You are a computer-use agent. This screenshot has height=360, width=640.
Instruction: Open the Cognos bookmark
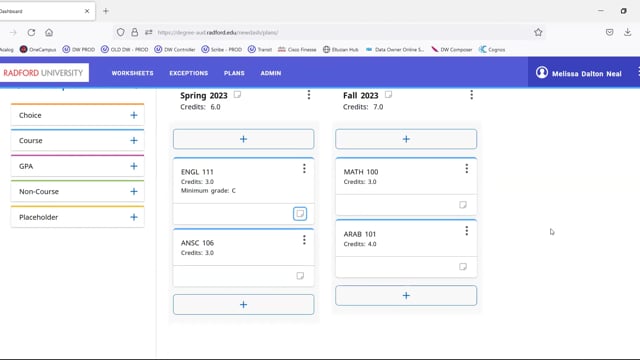[492, 49]
